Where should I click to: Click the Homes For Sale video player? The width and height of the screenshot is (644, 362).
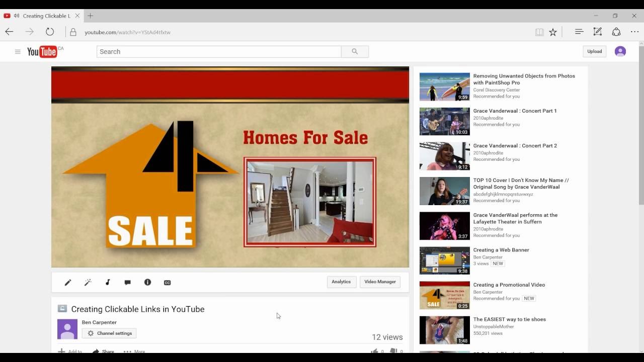(x=230, y=167)
